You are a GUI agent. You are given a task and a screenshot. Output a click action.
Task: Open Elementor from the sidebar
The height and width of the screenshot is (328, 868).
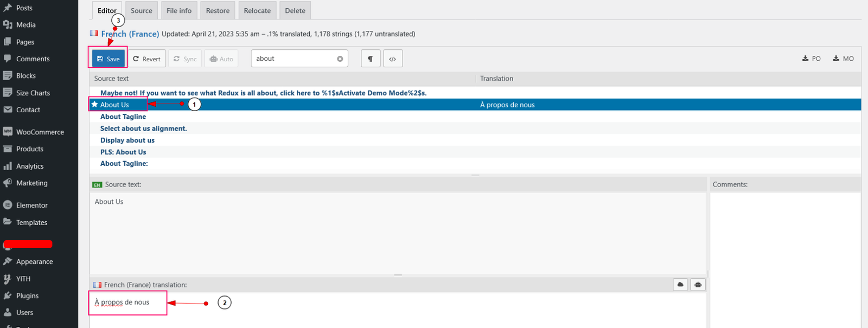(x=31, y=205)
